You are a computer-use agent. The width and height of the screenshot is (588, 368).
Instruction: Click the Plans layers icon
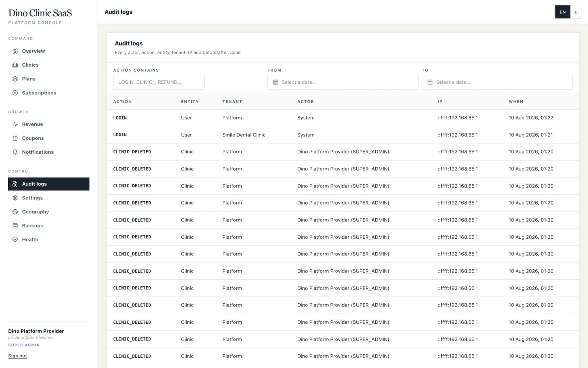[15, 79]
